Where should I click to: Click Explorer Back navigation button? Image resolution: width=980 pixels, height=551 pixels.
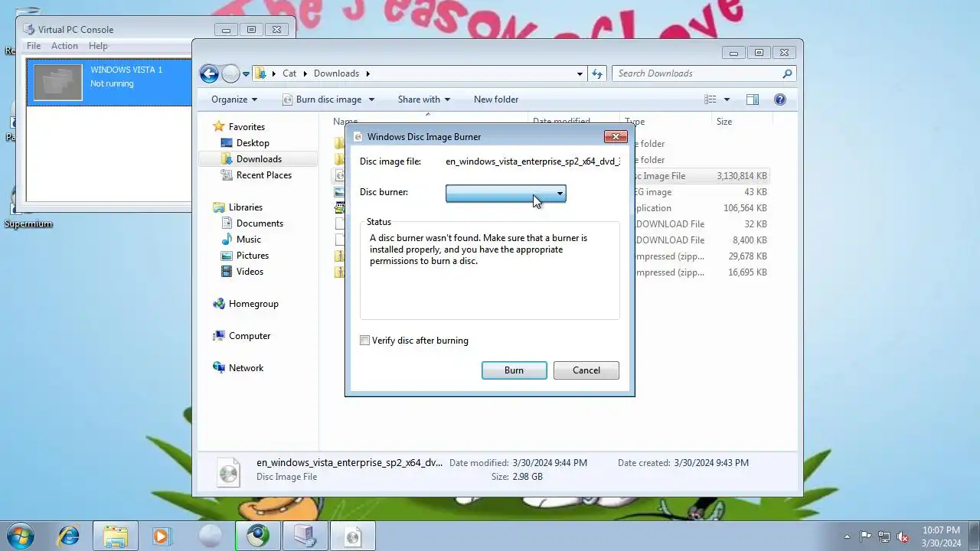[x=209, y=73]
